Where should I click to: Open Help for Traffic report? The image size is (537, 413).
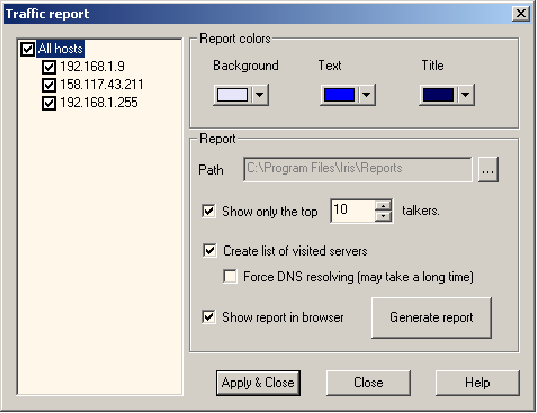pos(478,383)
